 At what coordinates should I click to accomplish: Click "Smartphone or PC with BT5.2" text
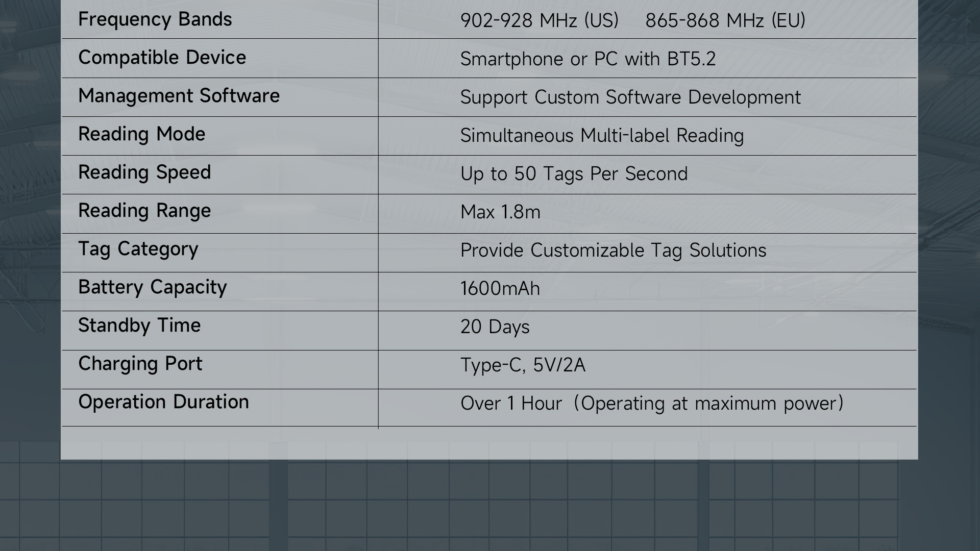click(587, 59)
